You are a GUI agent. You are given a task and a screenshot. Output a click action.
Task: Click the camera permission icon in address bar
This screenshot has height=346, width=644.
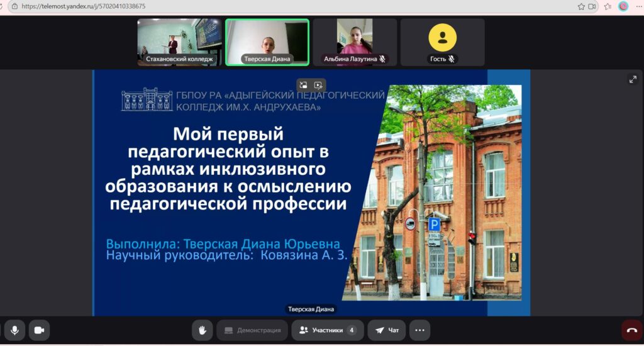click(592, 6)
